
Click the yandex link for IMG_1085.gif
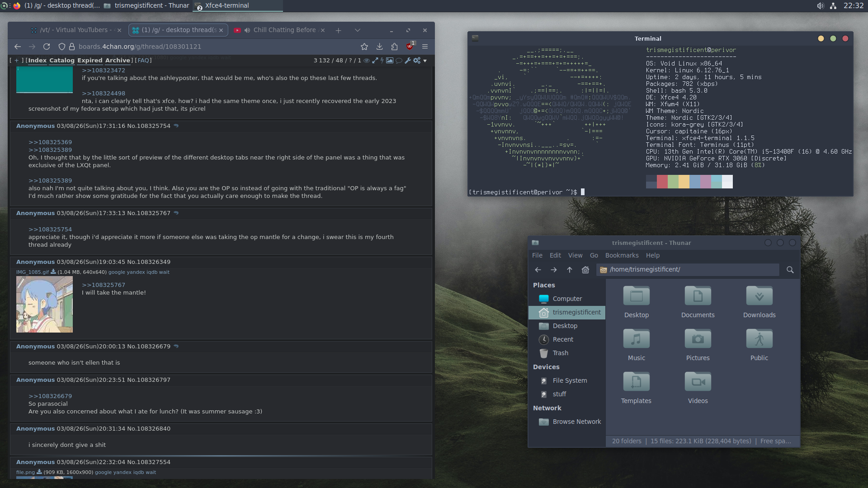click(x=136, y=272)
